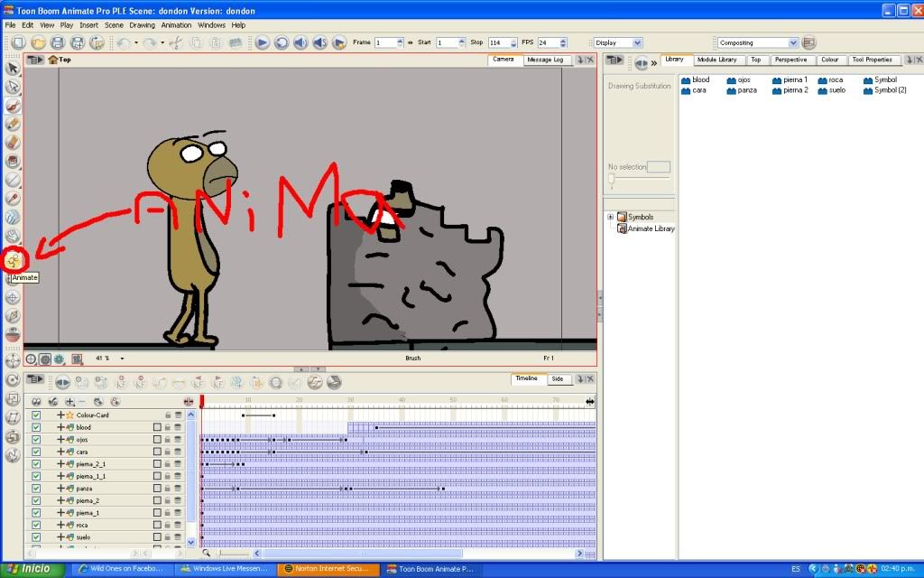Select the Contour Editor tool
924x578 pixels.
[13, 88]
